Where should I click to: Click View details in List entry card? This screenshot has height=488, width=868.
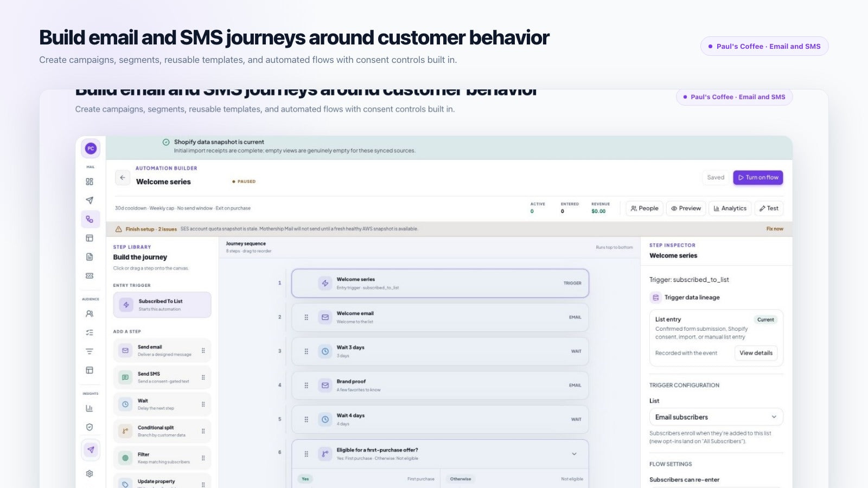point(756,353)
